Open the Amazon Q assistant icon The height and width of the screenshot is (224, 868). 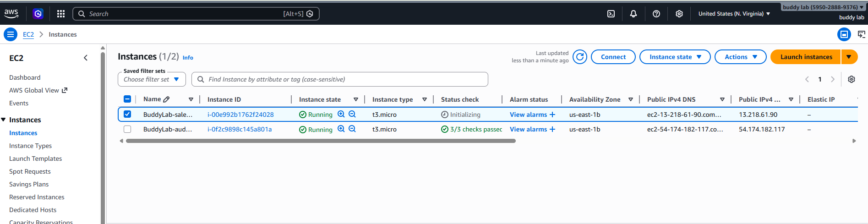[x=38, y=14]
